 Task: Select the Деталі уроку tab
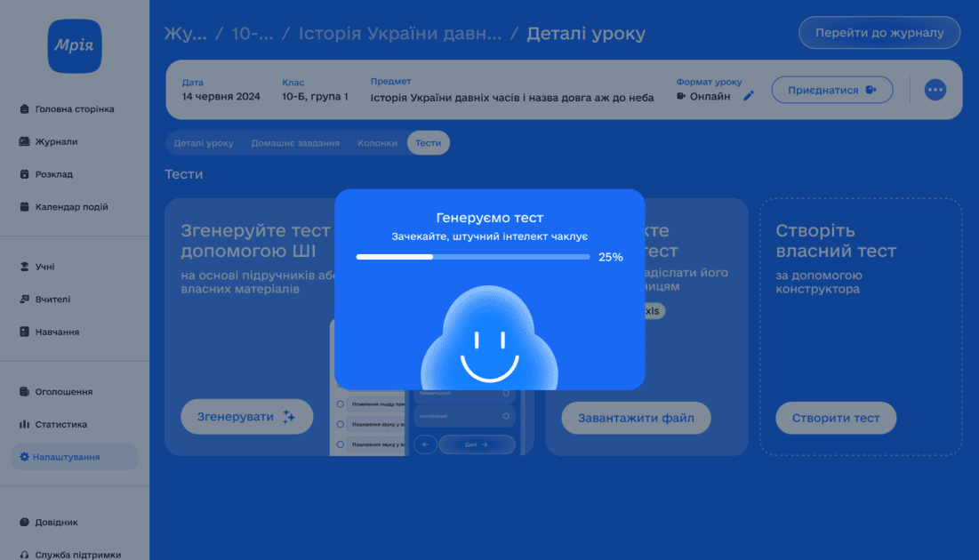coord(204,143)
